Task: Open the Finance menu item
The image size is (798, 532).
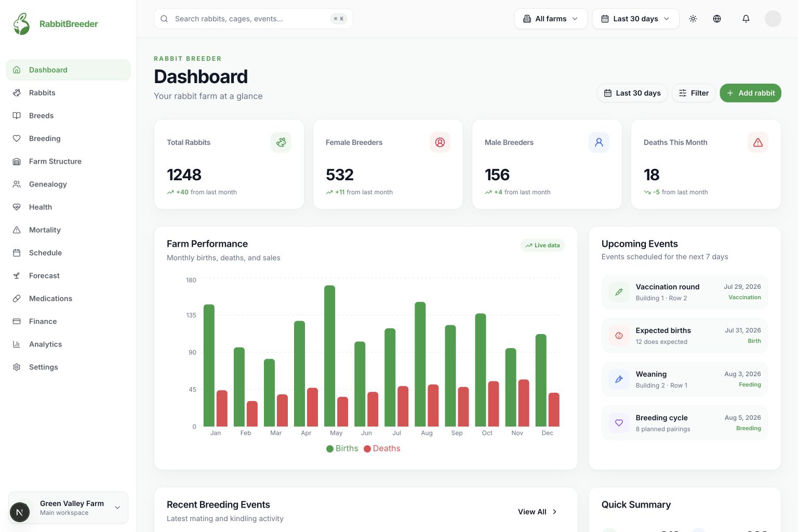Action: pyautogui.click(x=68, y=321)
